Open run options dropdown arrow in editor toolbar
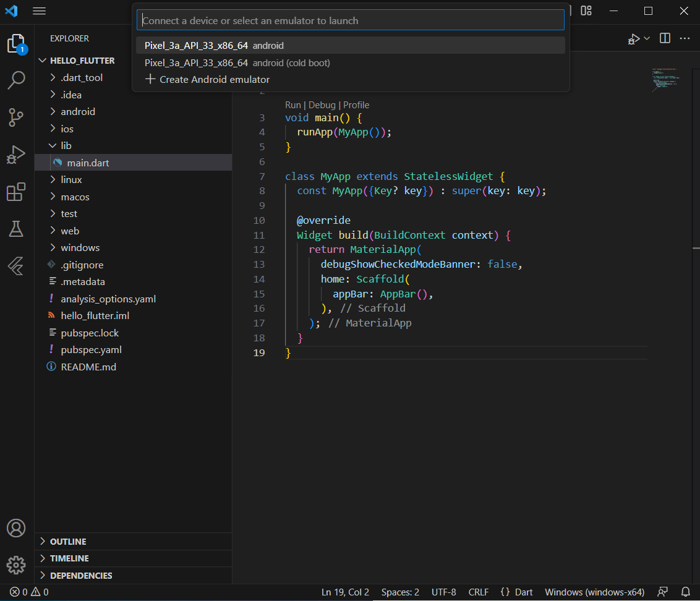This screenshot has height=601, width=700. tap(647, 38)
